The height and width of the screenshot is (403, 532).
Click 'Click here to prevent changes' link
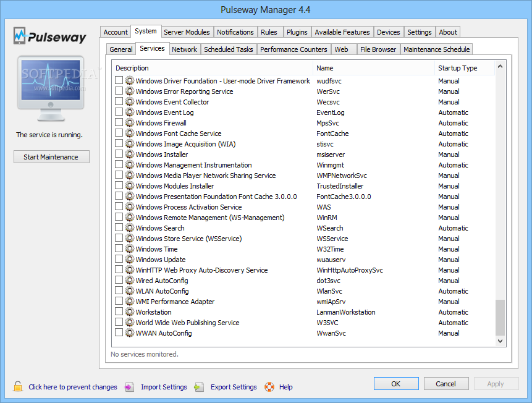click(73, 387)
